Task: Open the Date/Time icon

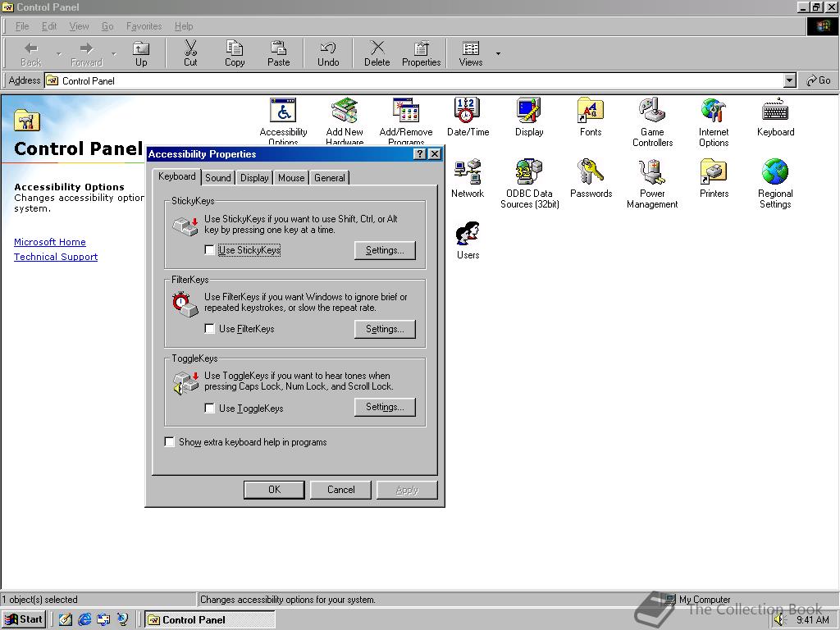Action: tap(468, 112)
